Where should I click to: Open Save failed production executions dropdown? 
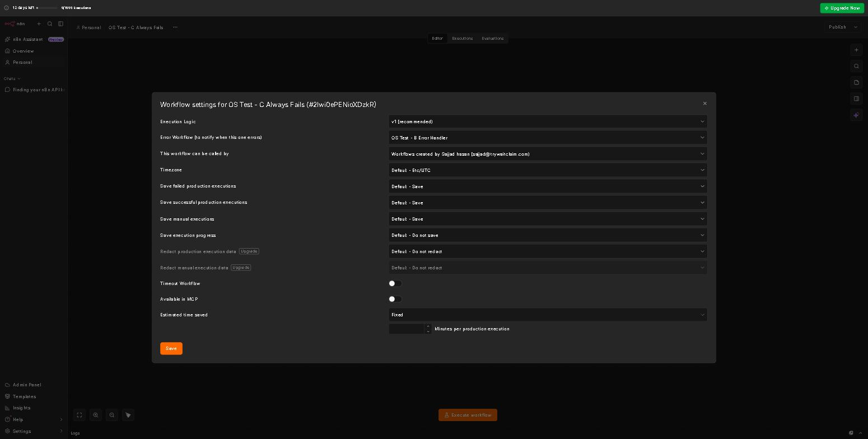[548, 186]
